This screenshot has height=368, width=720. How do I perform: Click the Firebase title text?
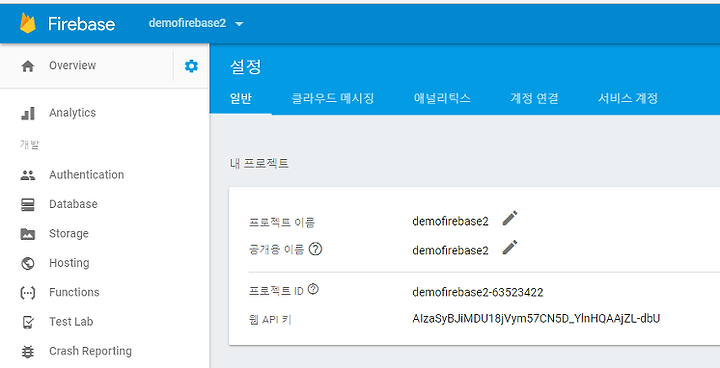(x=81, y=24)
